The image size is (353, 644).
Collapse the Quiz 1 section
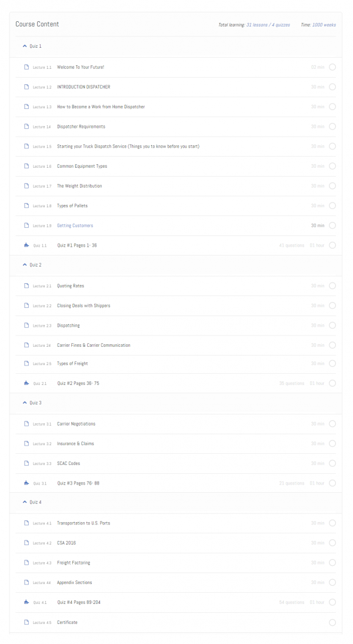pos(25,46)
